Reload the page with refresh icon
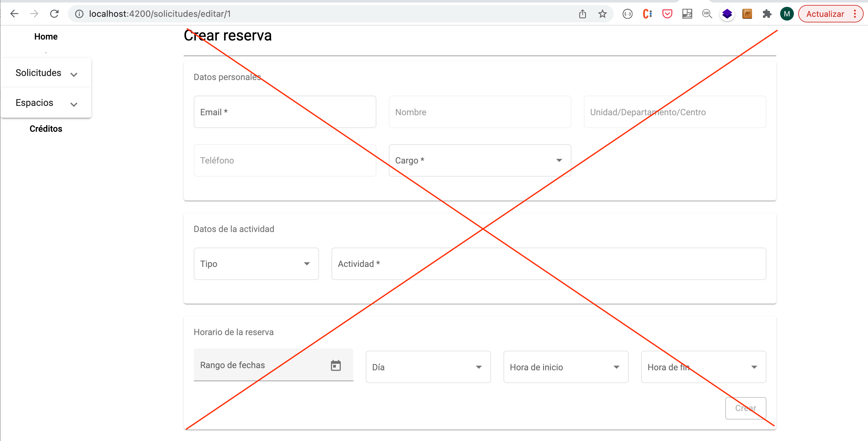Viewport: 868px width, 441px height. pos(54,14)
